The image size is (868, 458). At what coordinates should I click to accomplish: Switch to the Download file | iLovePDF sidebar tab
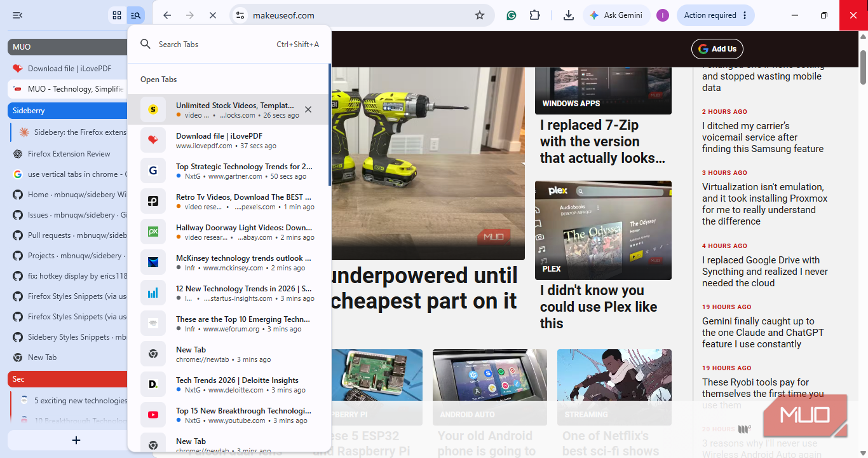click(x=67, y=69)
